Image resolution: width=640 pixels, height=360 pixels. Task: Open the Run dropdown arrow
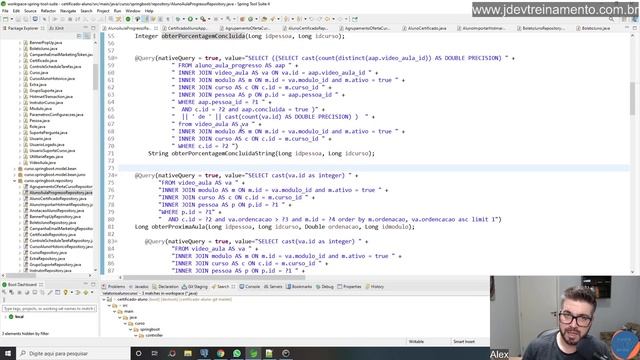click(195, 19)
